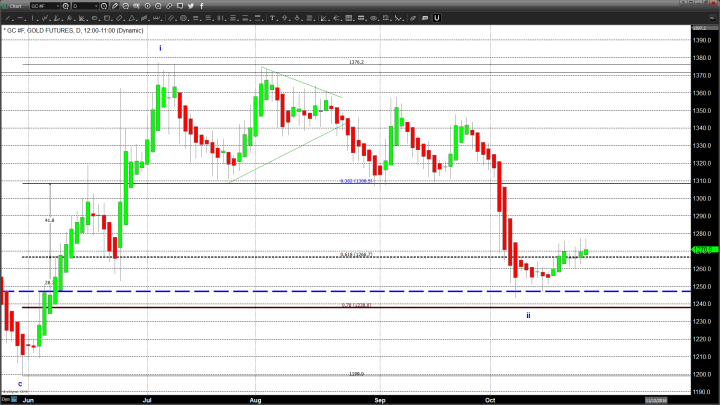The height and width of the screenshot is (405, 720).
Task: Select the Text tool in the drawing toolbar
Action: coord(271,18)
